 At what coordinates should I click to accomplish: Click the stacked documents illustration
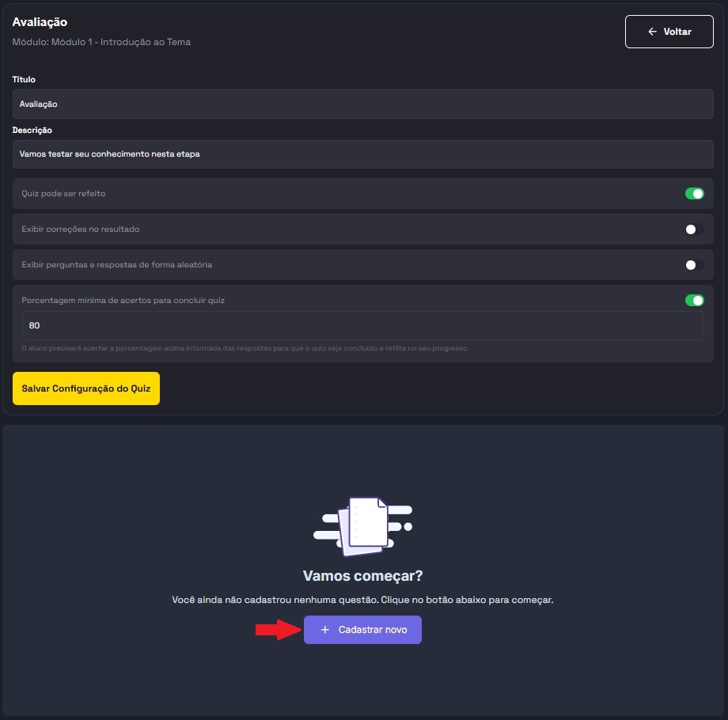point(363,523)
